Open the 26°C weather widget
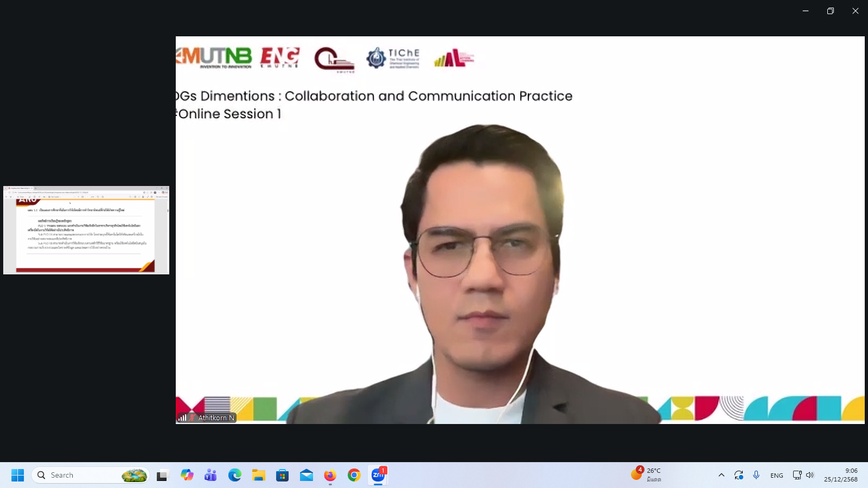 (647, 474)
